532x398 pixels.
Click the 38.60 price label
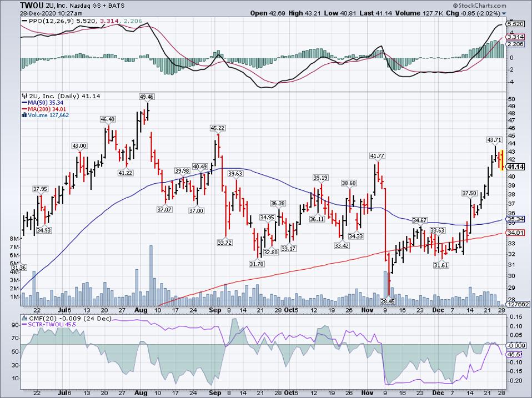click(349, 183)
